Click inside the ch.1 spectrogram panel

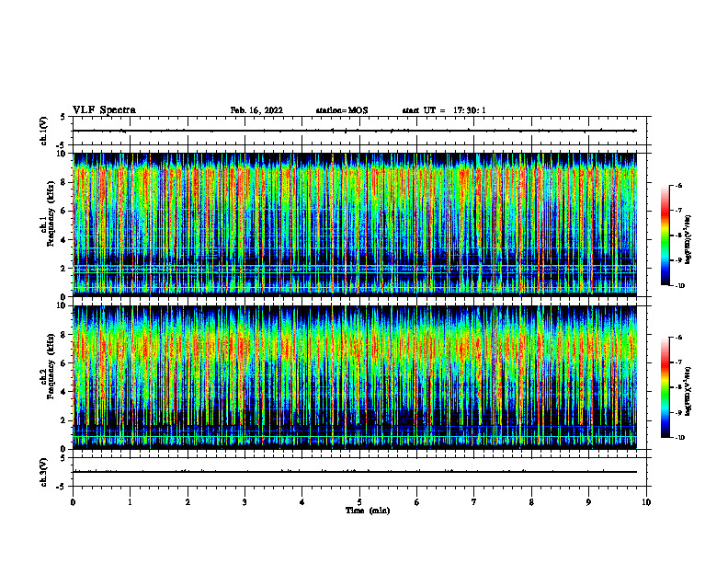pos(355,224)
